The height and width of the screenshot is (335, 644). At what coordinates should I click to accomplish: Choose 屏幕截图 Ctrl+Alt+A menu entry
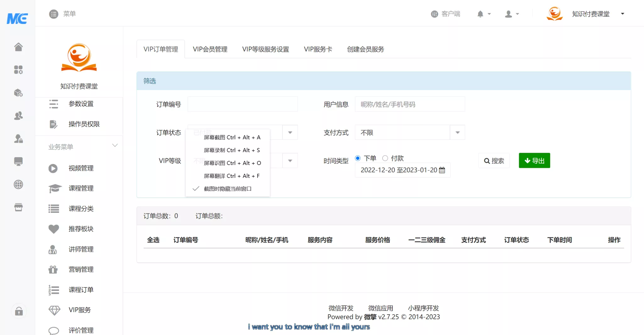(x=228, y=137)
